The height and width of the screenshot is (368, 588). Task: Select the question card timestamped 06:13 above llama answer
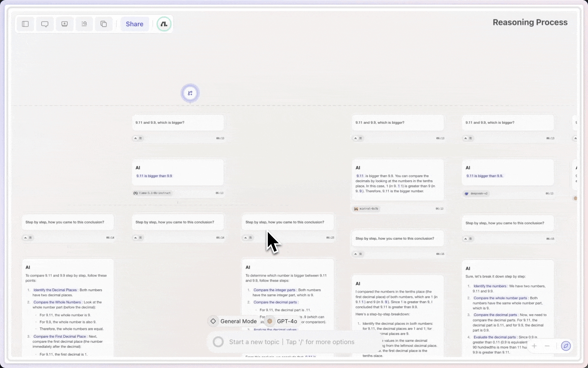(x=178, y=123)
